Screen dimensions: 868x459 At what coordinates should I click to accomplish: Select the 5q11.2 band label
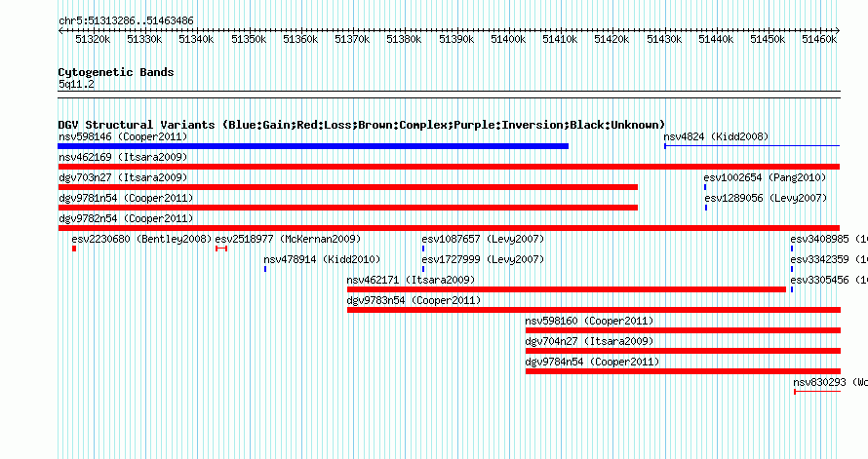pyautogui.click(x=76, y=85)
